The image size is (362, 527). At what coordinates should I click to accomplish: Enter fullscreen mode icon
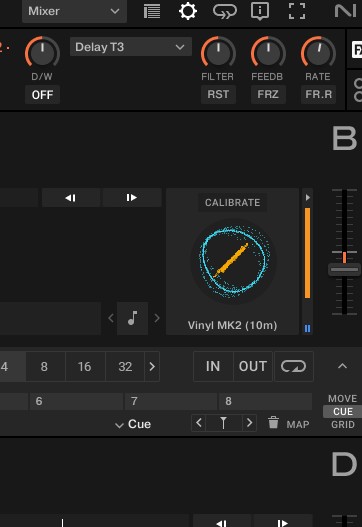[297, 11]
